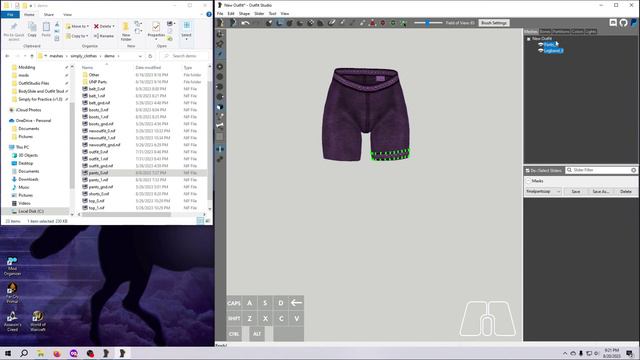This screenshot has width=640, height=360.
Task: Click the first icon of the vertical toolbar
Action: pyautogui.click(x=220, y=34)
